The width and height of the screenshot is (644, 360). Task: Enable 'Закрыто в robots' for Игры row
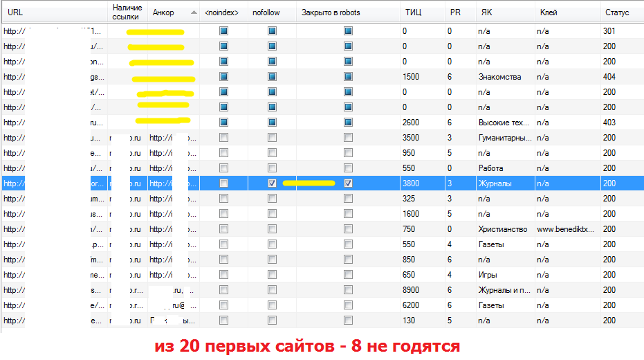[x=348, y=275]
